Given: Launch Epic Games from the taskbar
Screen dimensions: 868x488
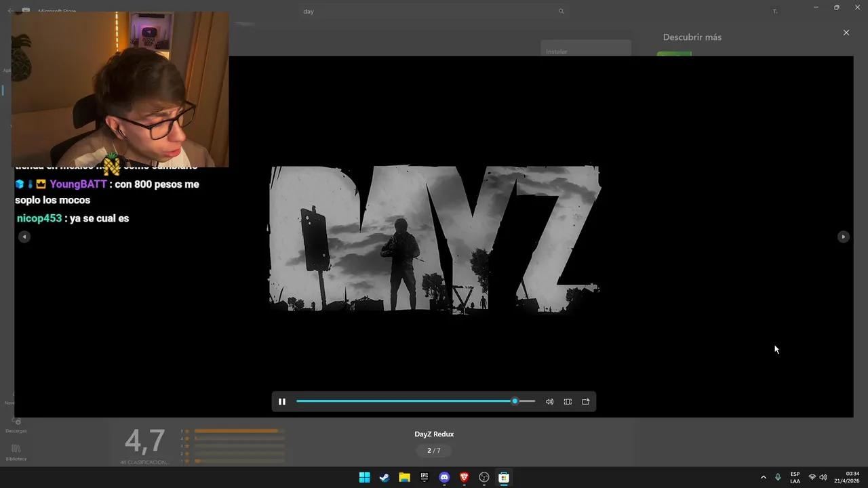Looking at the screenshot, I should point(424,477).
